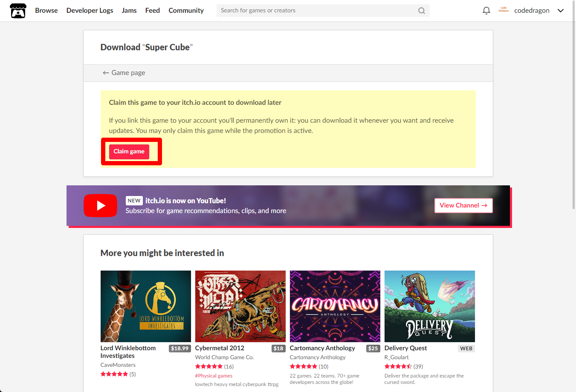Visit the CaveMonsters creator page
Image resolution: width=576 pixels, height=392 pixels.
[x=118, y=365]
